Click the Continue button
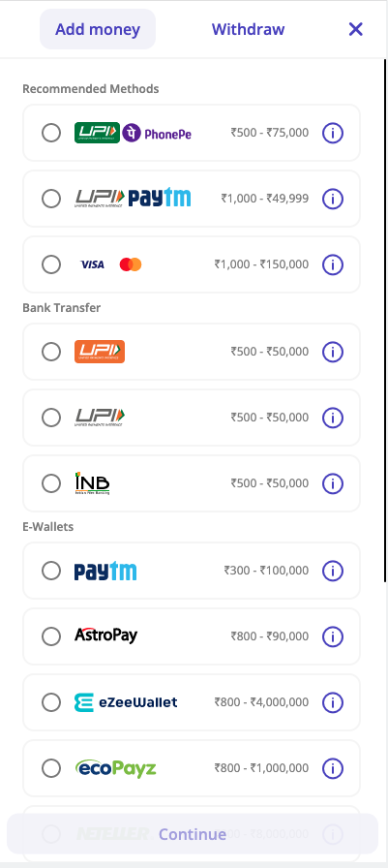 tap(193, 834)
